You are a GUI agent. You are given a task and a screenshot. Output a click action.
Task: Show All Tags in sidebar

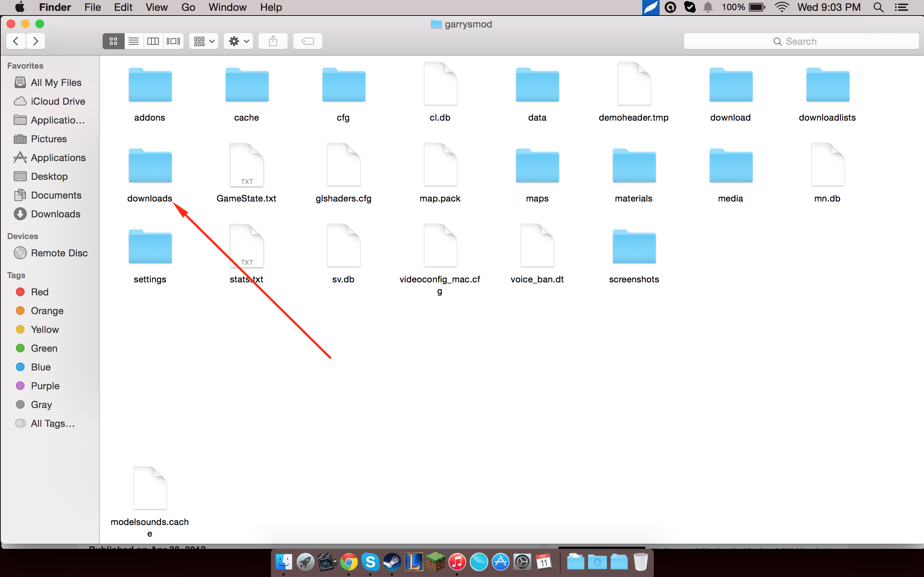(x=52, y=423)
